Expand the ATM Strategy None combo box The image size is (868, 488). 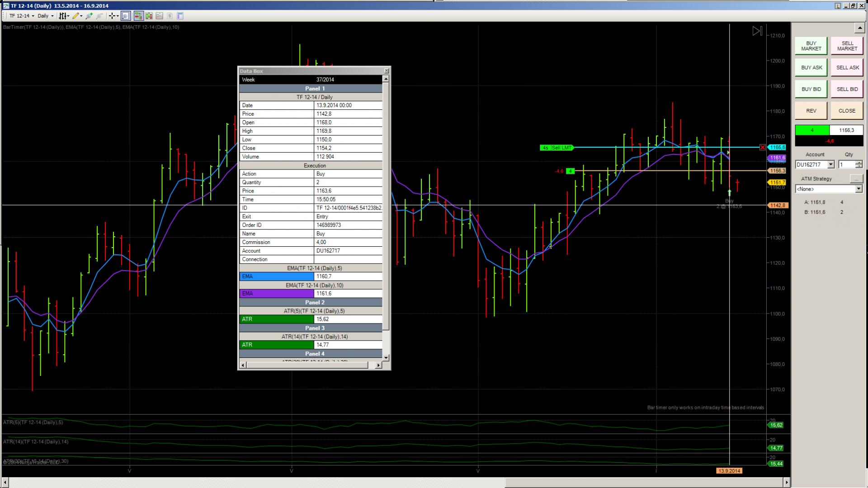tap(859, 189)
